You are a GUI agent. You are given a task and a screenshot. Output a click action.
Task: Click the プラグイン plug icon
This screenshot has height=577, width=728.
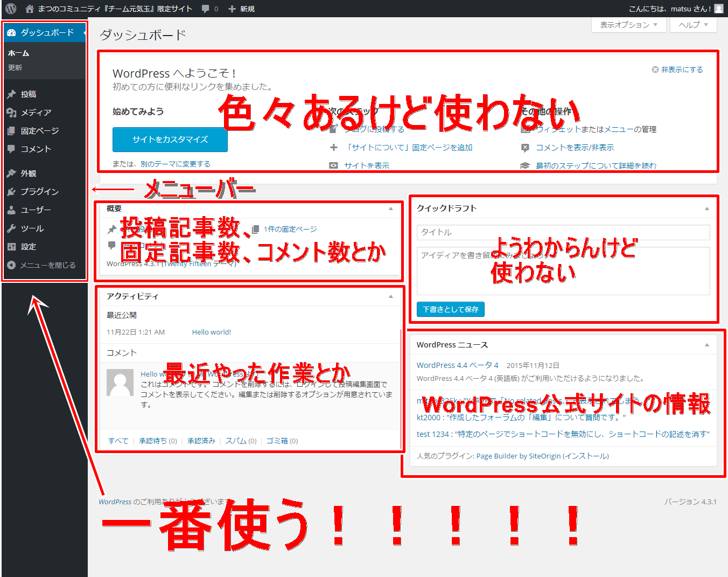click(x=11, y=192)
